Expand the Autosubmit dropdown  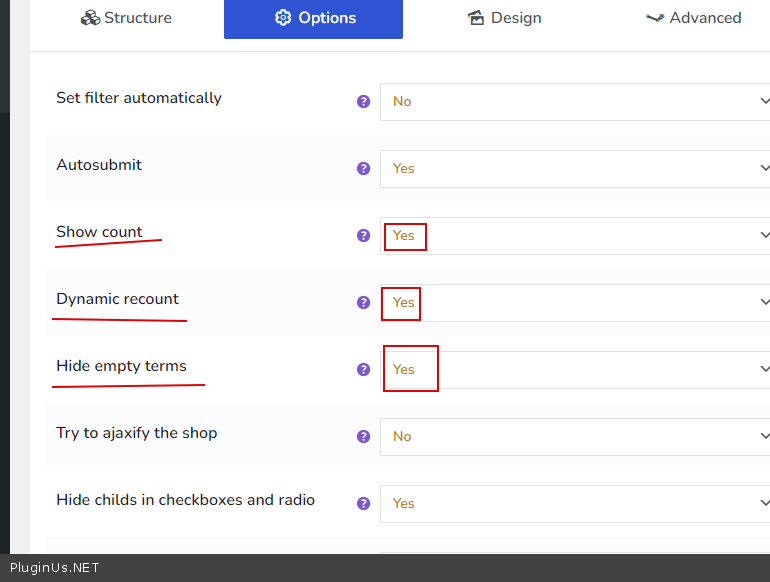pos(575,169)
